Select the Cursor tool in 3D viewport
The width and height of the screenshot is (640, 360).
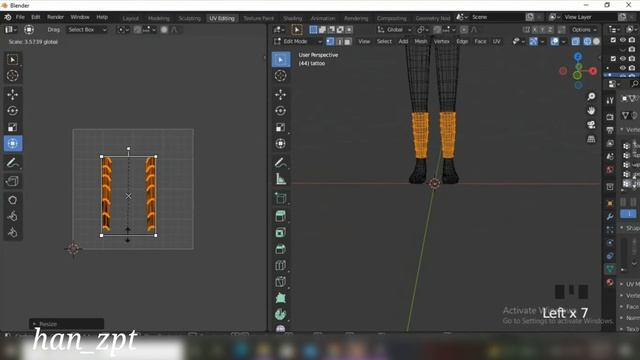tap(281, 76)
